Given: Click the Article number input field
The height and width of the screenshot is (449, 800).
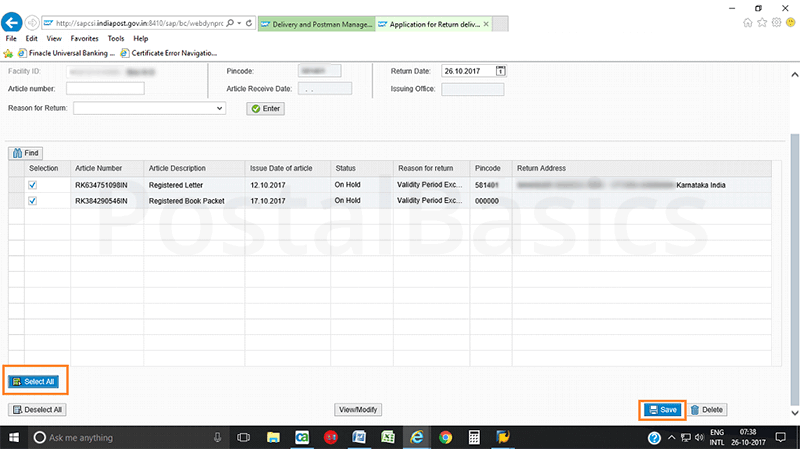Looking at the screenshot, I should point(105,89).
